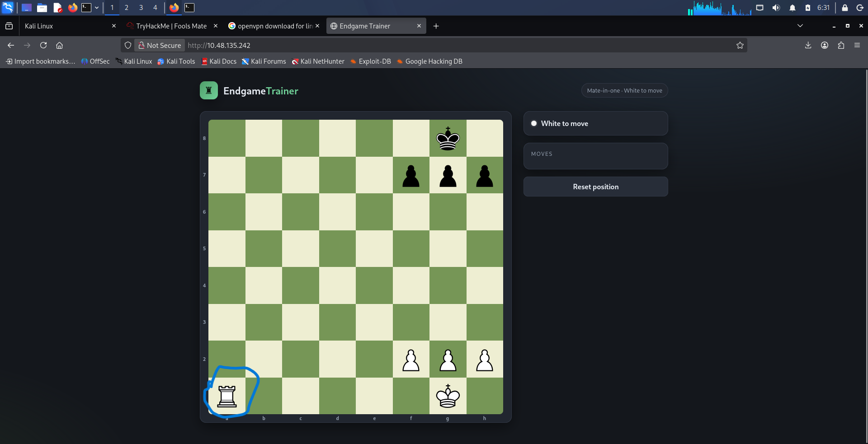Open the notifications bell icon
Image resolution: width=868 pixels, height=444 pixels.
[793, 8]
